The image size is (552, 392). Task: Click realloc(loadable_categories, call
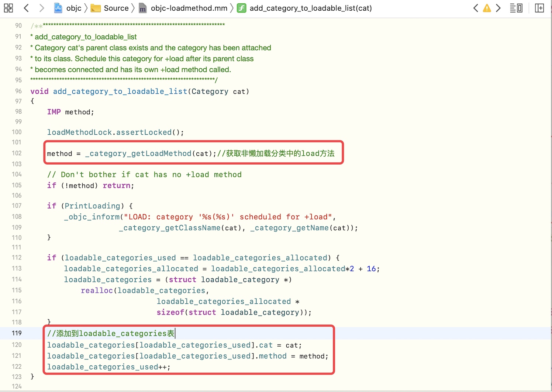point(145,290)
